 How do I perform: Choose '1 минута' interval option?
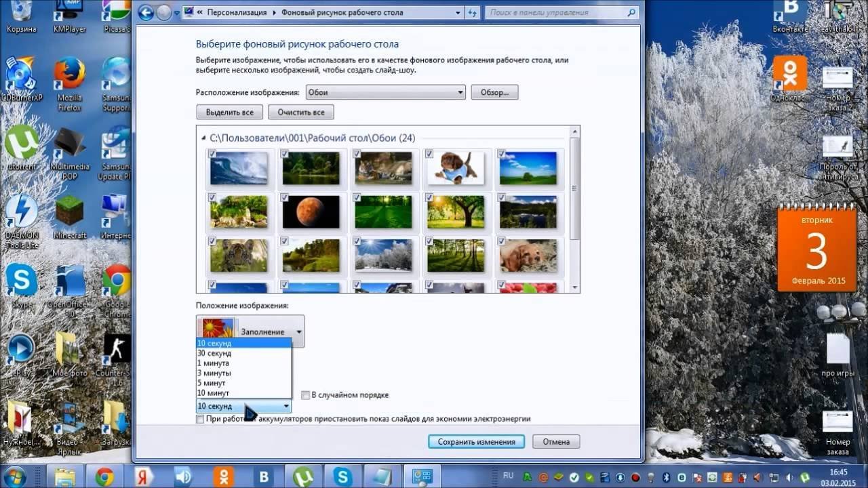pos(243,363)
